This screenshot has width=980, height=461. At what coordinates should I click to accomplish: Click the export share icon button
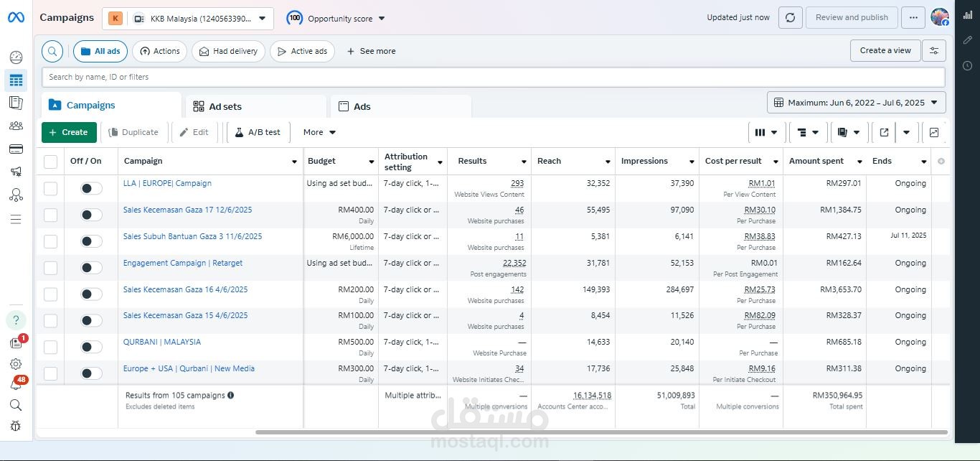click(884, 132)
